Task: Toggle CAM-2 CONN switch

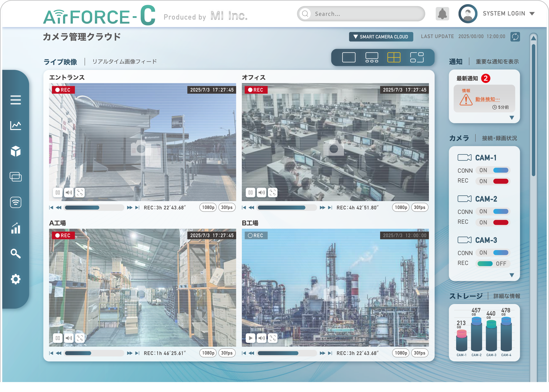Action: coord(493,212)
